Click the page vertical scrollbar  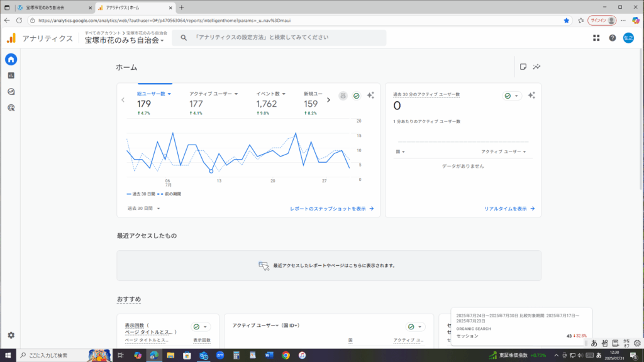(641, 119)
